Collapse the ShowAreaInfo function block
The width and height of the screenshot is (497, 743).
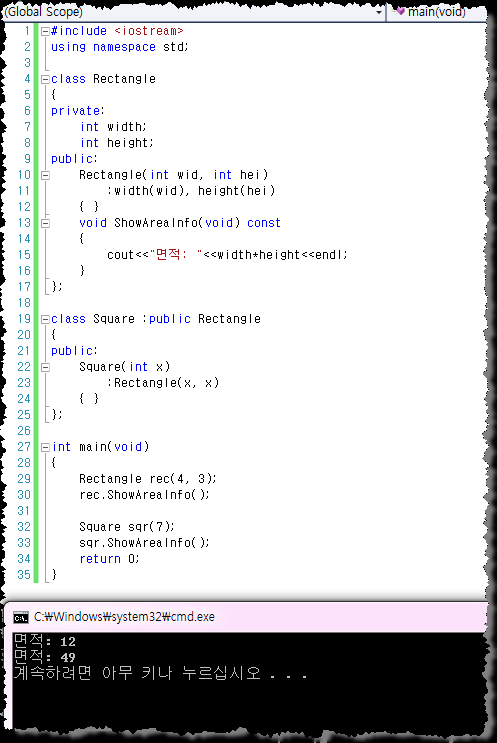pos(45,223)
